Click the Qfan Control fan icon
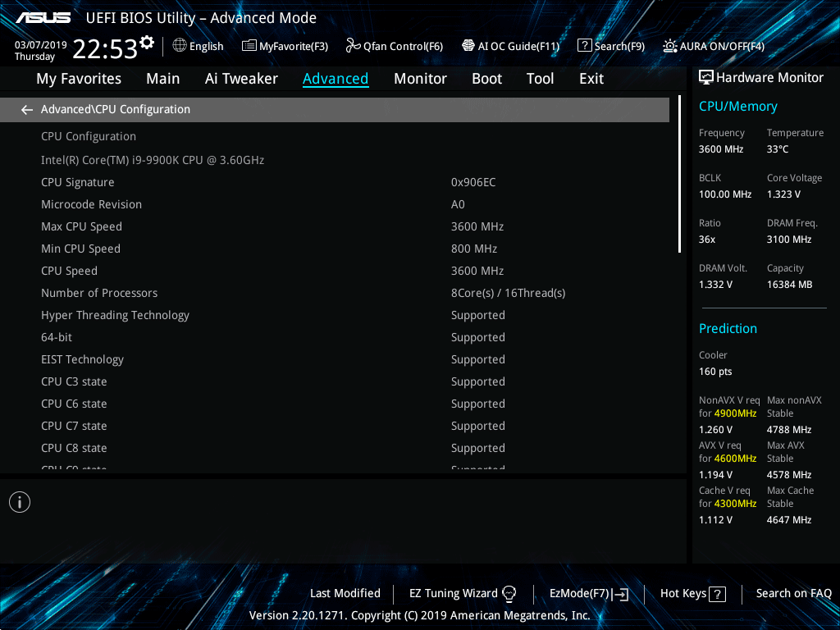 (353, 46)
